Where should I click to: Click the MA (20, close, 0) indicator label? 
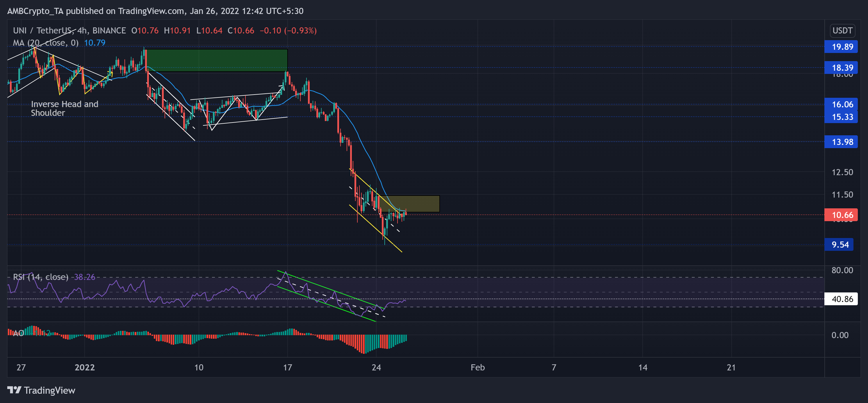click(45, 43)
